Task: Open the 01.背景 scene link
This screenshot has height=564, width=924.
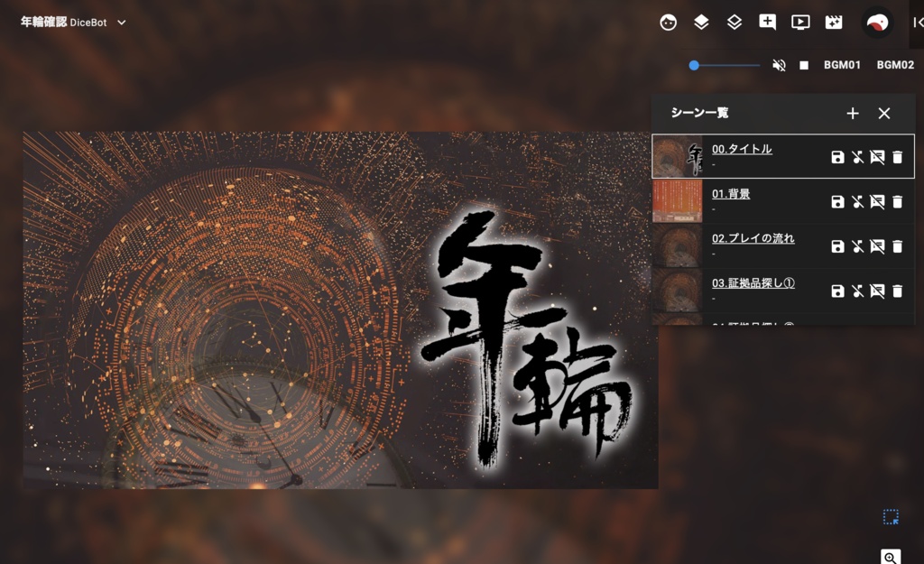Action: point(731,193)
